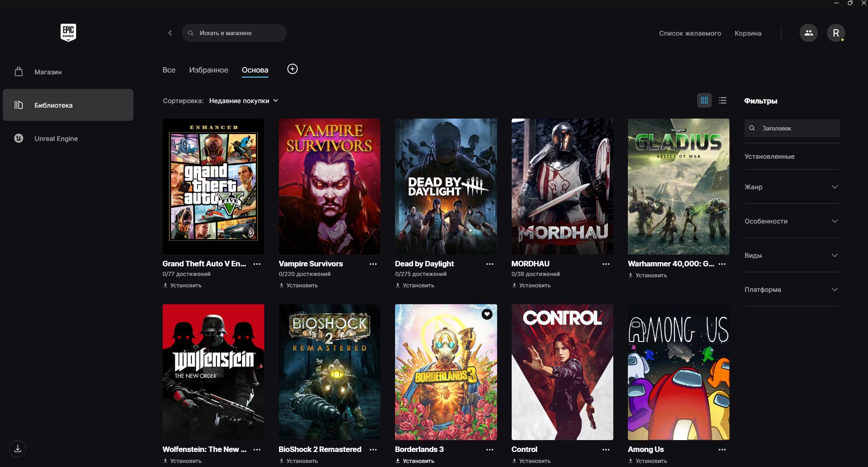Open Unreal Engine in the sidebar
The height and width of the screenshot is (467, 868).
coord(68,138)
